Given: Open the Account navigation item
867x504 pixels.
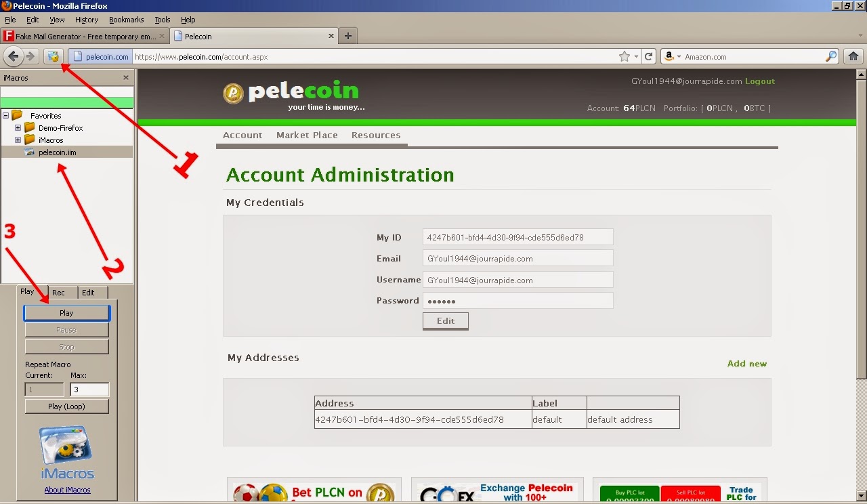Looking at the screenshot, I should click(x=242, y=135).
